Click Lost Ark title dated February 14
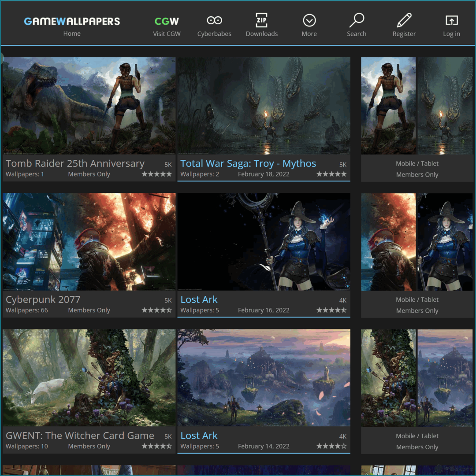Screen dimensions: 476x476 (199, 435)
